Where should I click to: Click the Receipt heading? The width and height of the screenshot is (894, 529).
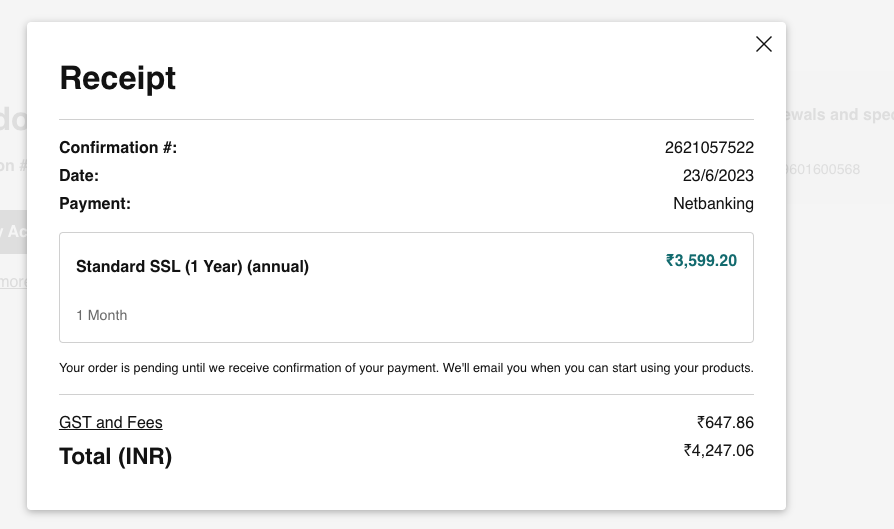click(x=118, y=78)
